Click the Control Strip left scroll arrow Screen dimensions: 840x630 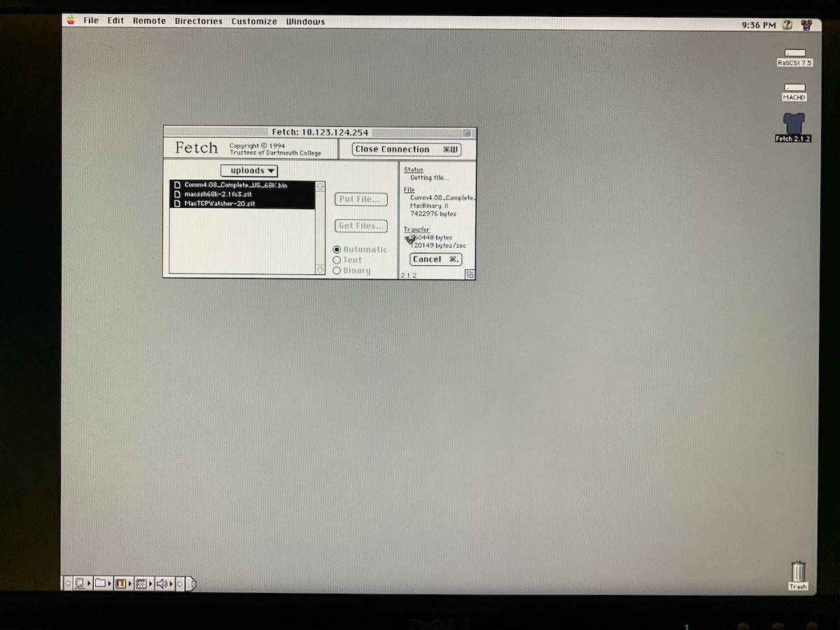tap(68, 583)
